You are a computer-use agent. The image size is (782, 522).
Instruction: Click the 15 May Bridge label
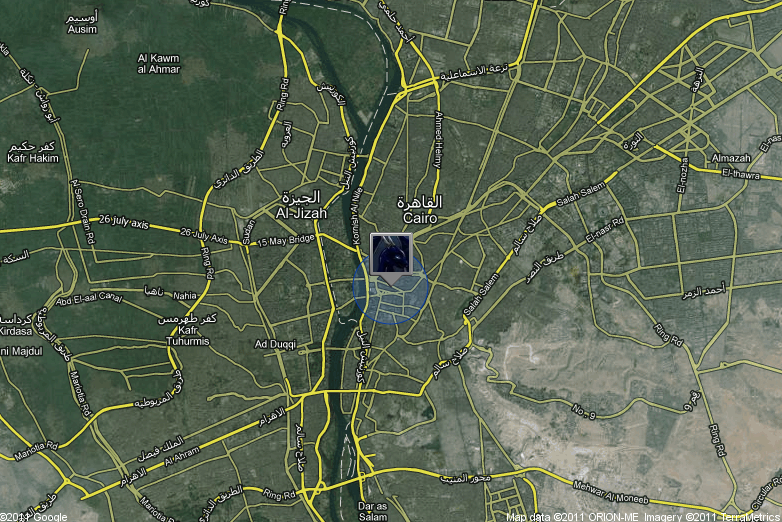pos(285,241)
